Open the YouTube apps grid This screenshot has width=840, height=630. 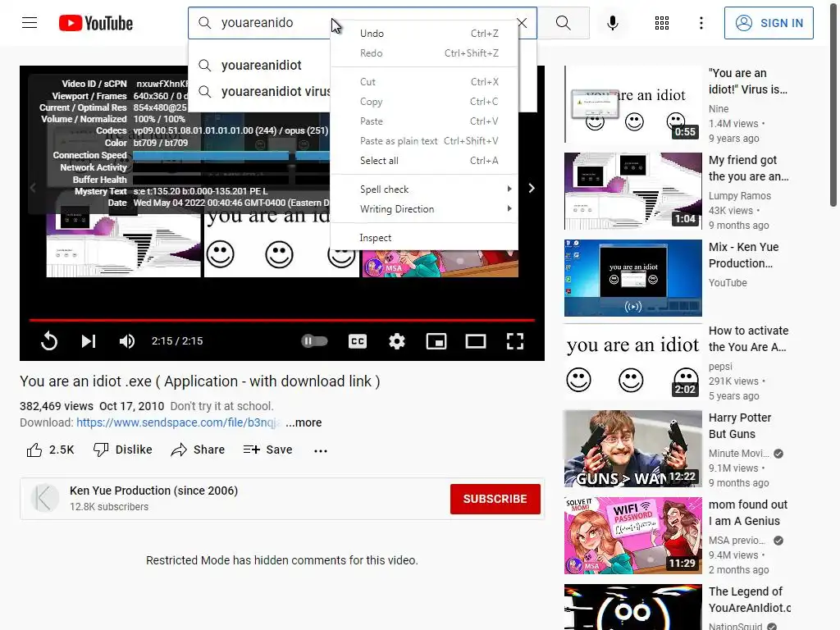[662, 22]
